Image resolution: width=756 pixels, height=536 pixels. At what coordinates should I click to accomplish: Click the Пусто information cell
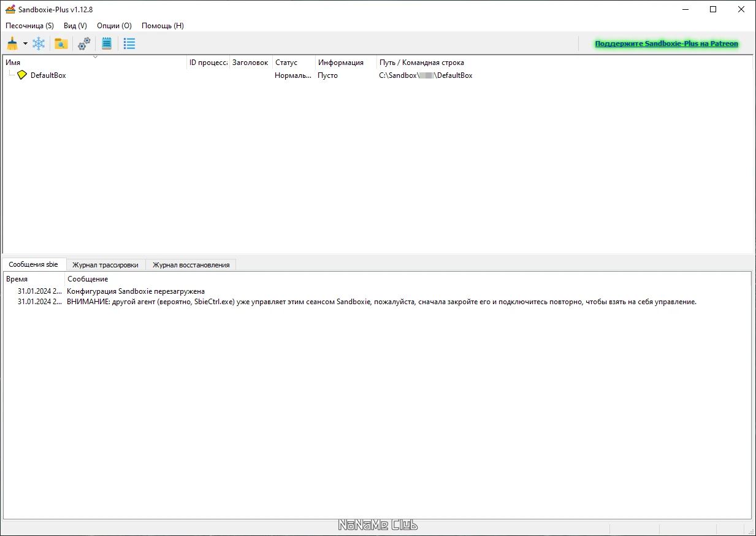[x=327, y=75]
